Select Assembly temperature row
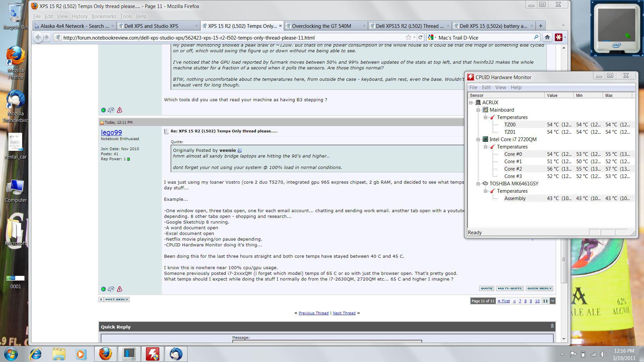 tap(551, 198)
